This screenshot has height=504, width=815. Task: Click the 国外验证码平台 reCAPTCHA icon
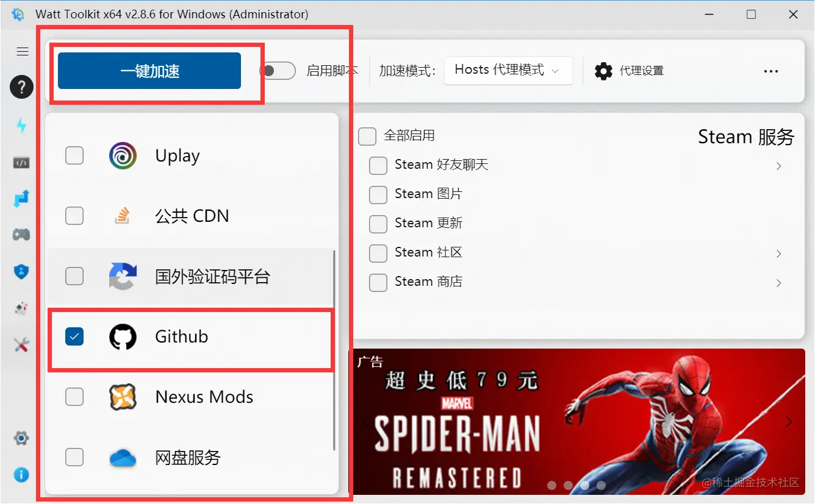click(x=123, y=277)
